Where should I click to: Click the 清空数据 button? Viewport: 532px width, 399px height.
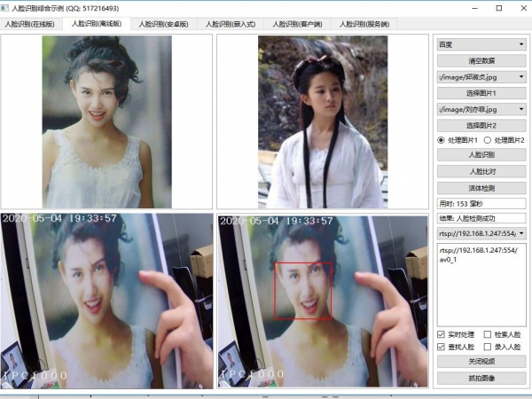[x=481, y=60]
